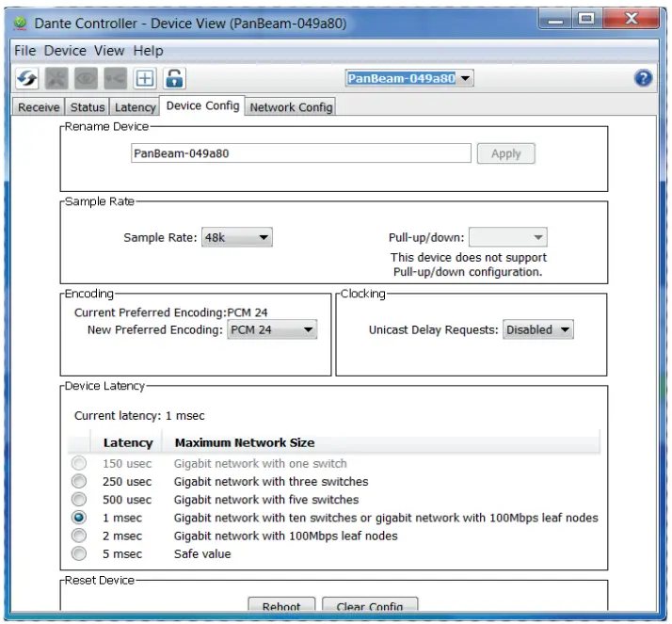
Task: Click the refresh icon in the toolbar
Action: [x=28, y=78]
